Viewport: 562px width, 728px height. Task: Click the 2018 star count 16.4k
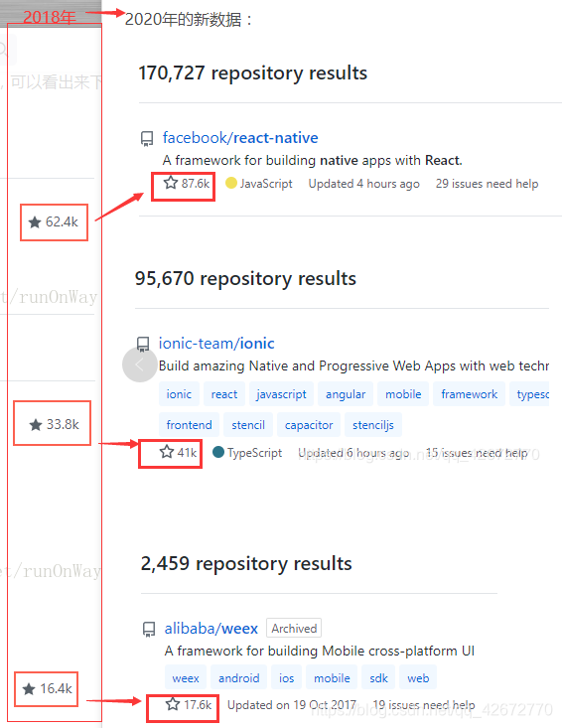(x=47, y=688)
